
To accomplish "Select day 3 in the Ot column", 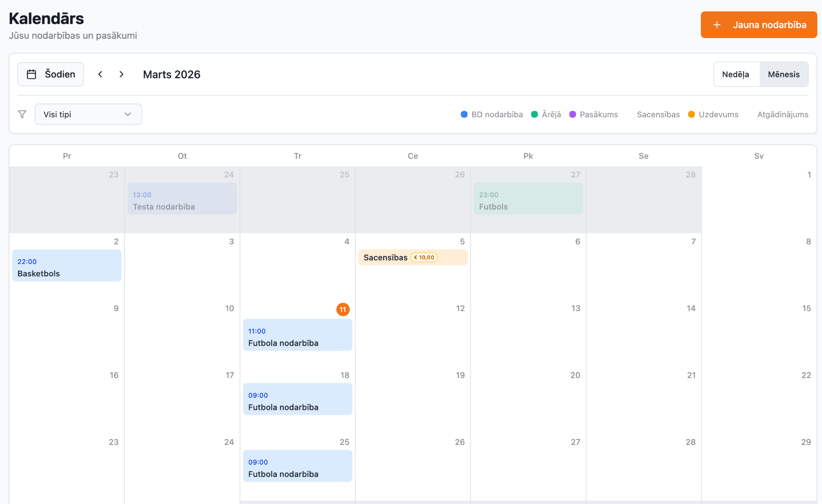I will pyautogui.click(x=232, y=242).
